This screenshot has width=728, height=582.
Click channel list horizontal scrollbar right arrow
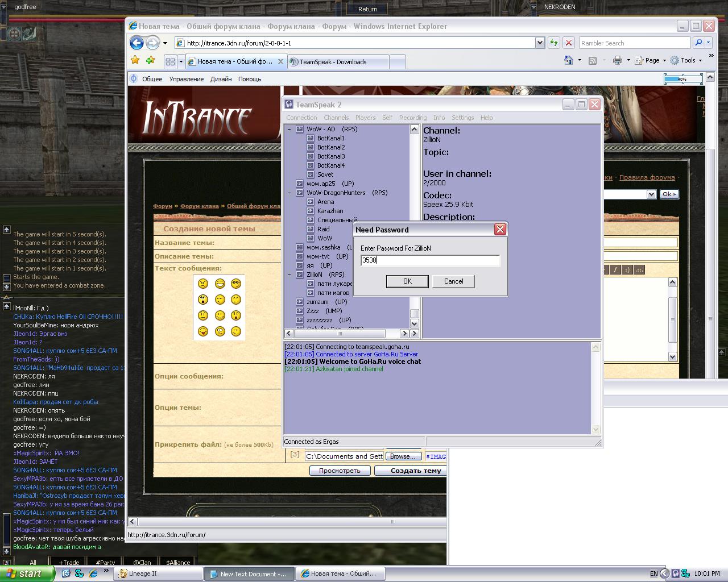(x=404, y=334)
